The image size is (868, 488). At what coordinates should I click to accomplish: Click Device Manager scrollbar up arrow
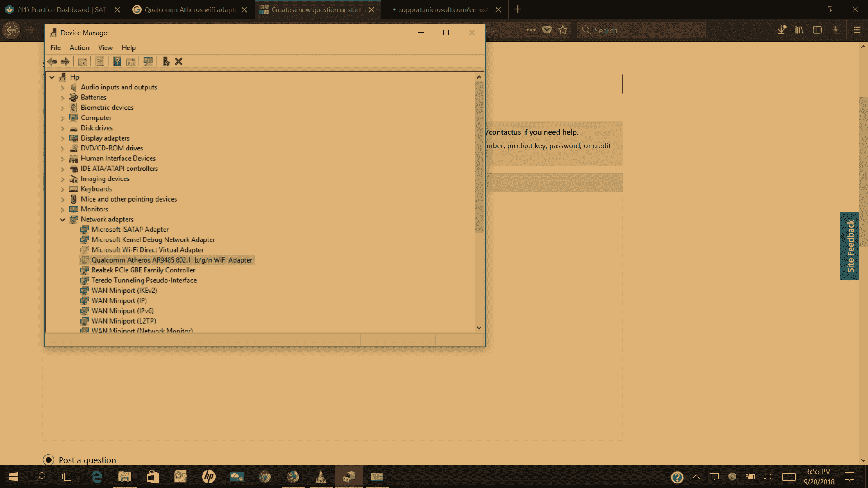point(479,77)
